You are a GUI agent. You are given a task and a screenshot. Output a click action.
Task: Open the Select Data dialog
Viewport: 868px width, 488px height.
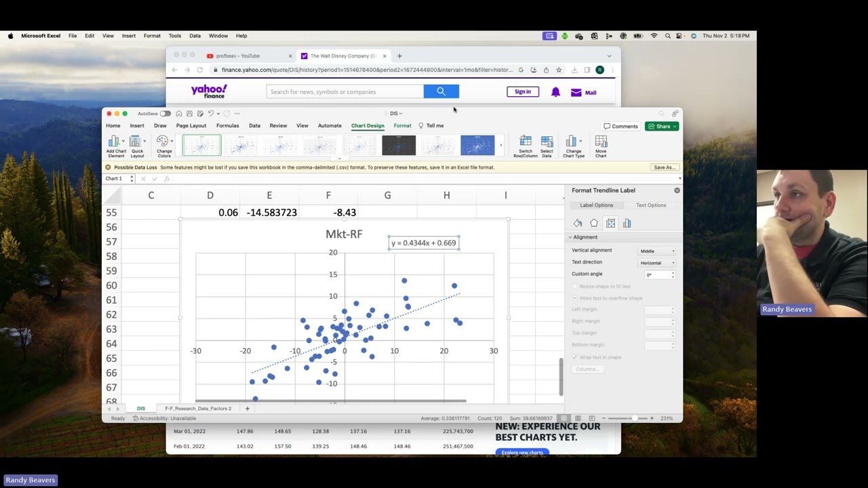[x=547, y=146]
